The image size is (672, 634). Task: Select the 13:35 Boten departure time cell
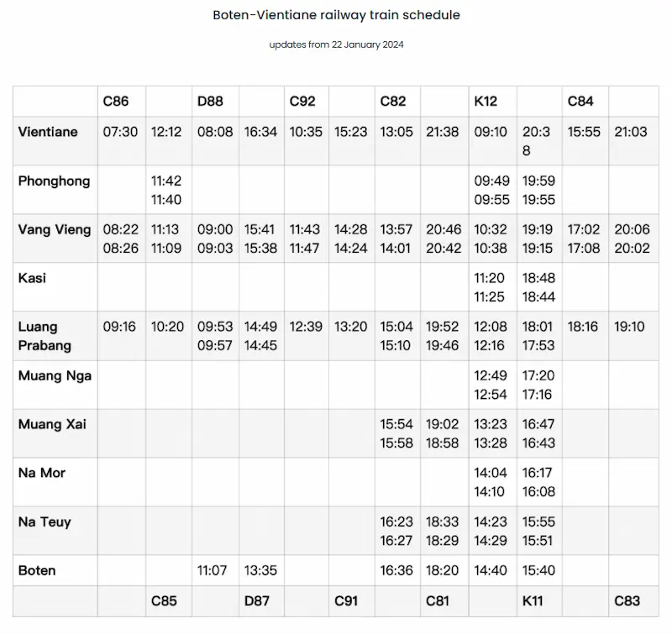pyautogui.click(x=260, y=570)
